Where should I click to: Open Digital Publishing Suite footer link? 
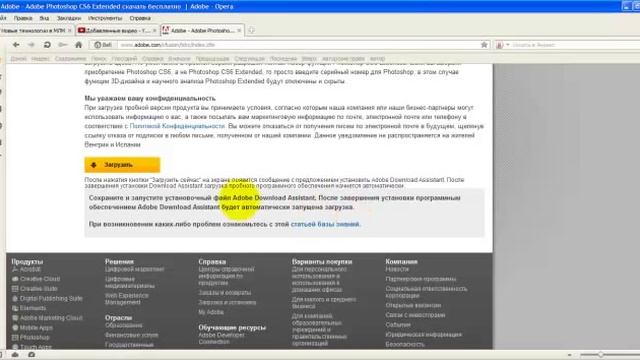point(51,298)
